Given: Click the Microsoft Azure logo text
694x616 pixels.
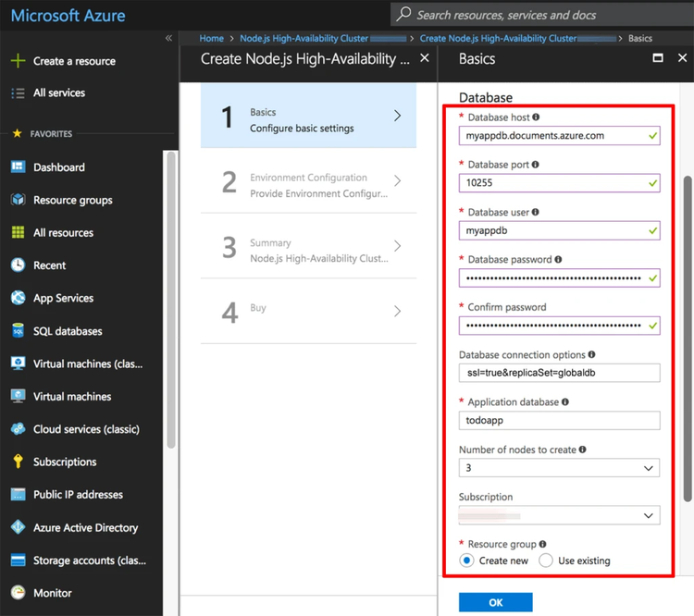Looking at the screenshot, I should point(68,16).
